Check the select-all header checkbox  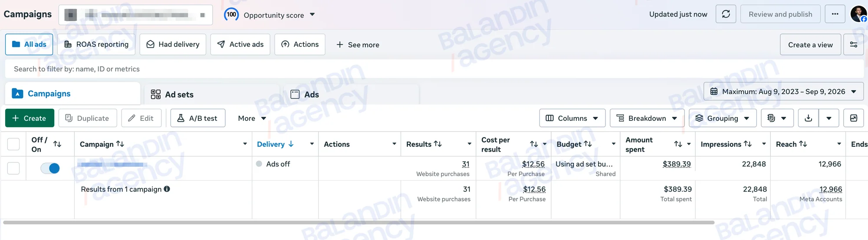coord(13,144)
